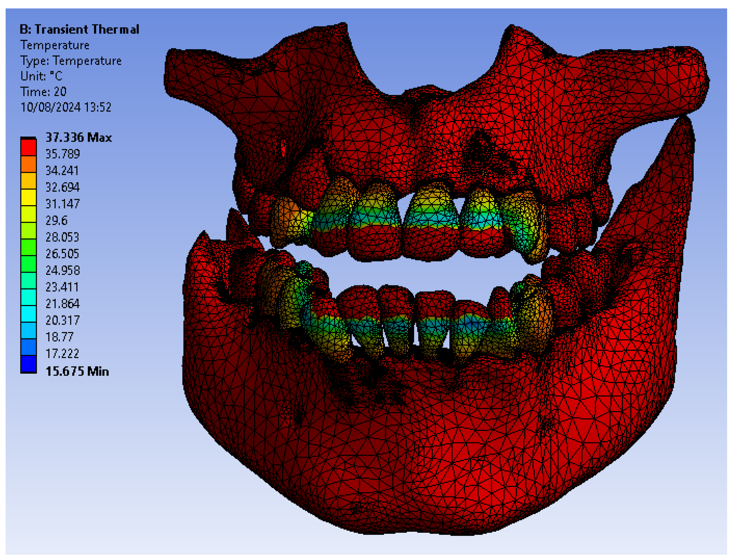Click the 10/08/2024 13:52 timestamp
Image resolution: width=734 pixels, height=560 pixels.
click(x=66, y=107)
